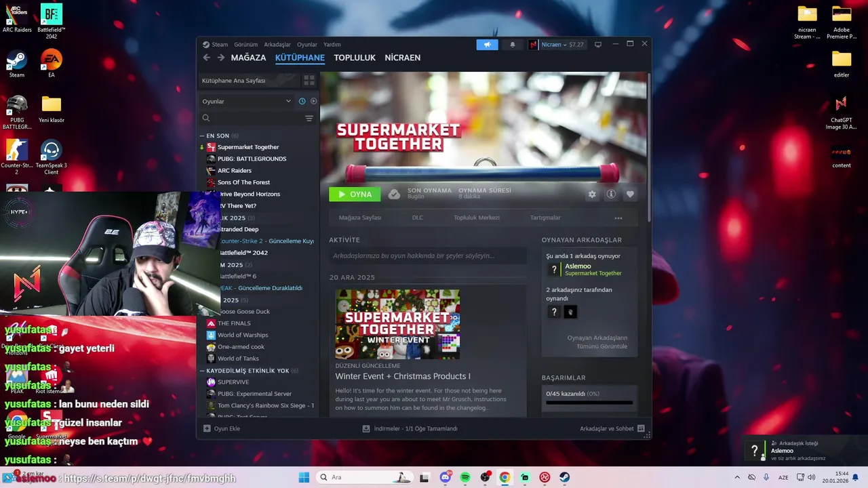The height and width of the screenshot is (488, 868).
Task: Click the library search field
Action: [251, 118]
